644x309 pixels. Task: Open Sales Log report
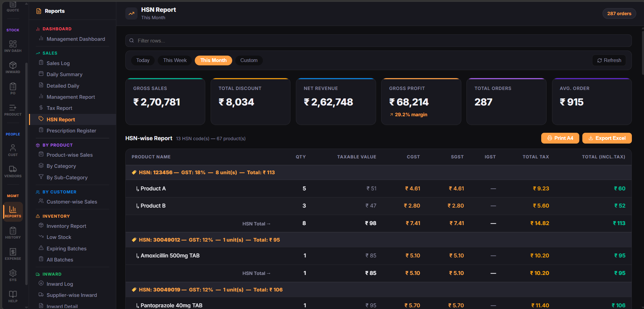tap(72, 63)
